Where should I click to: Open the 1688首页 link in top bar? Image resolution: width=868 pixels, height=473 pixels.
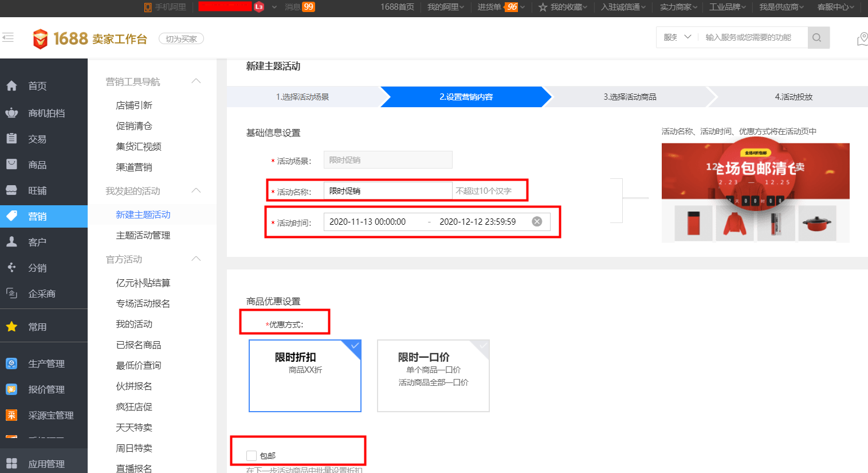397,7
